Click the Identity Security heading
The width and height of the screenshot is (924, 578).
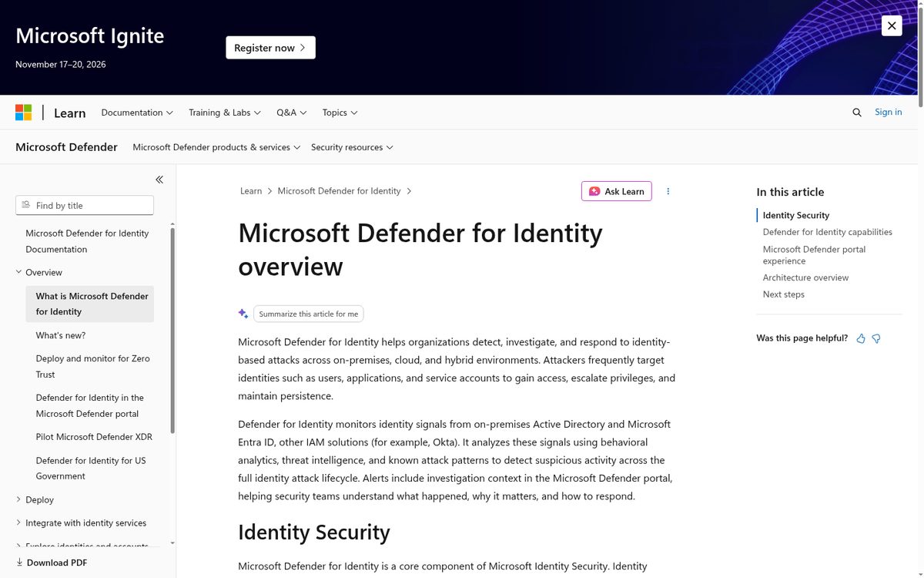[314, 532]
